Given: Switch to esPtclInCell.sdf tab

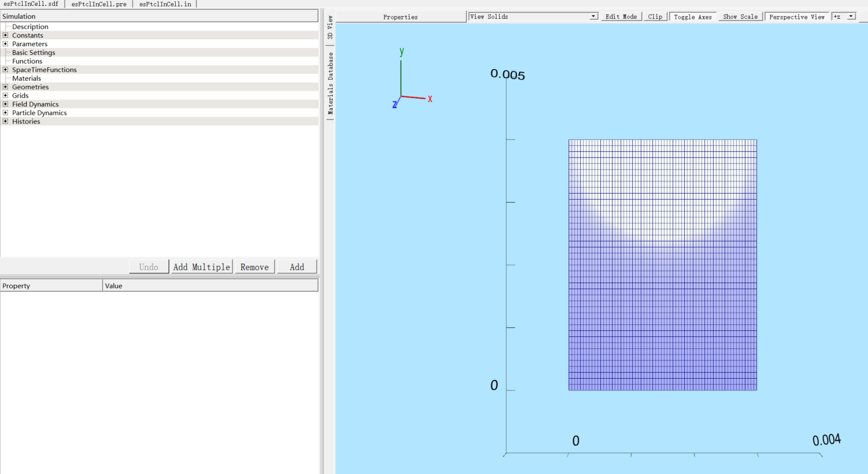Looking at the screenshot, I should click(x=31, y=4).
